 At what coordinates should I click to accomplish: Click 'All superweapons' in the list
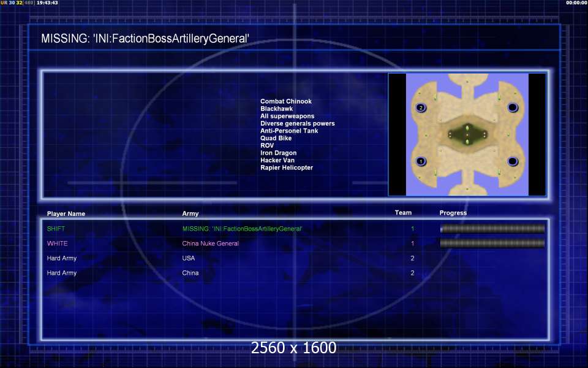(287, 116)
